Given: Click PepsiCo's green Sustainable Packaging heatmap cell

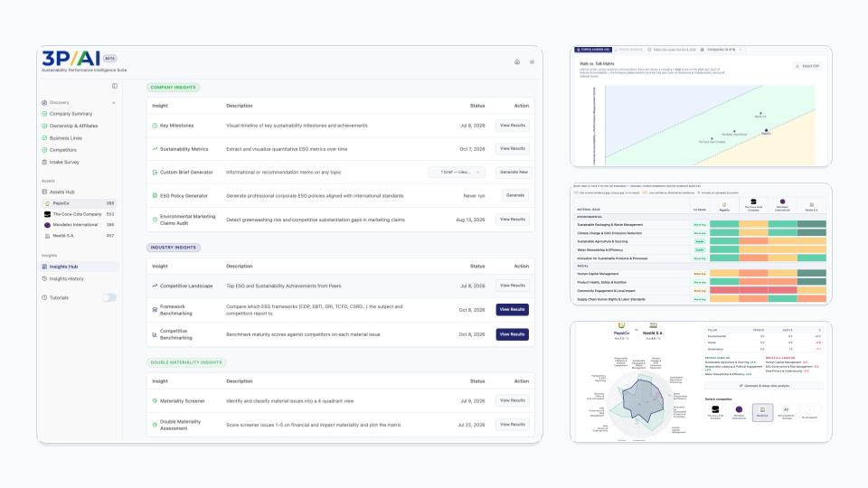Looking at the screenshot, I should pyautogui.click(x=724, y=225).
